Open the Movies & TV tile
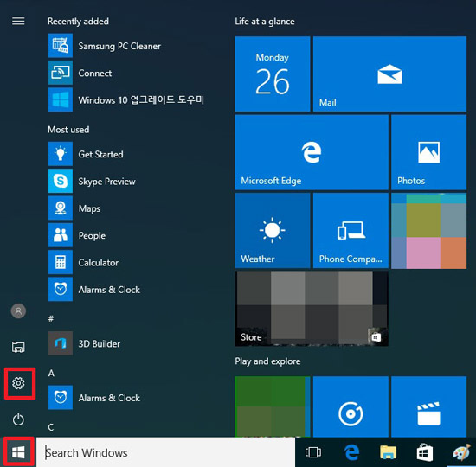The width and height of the screenshot is (476, 467). (429, 406)
